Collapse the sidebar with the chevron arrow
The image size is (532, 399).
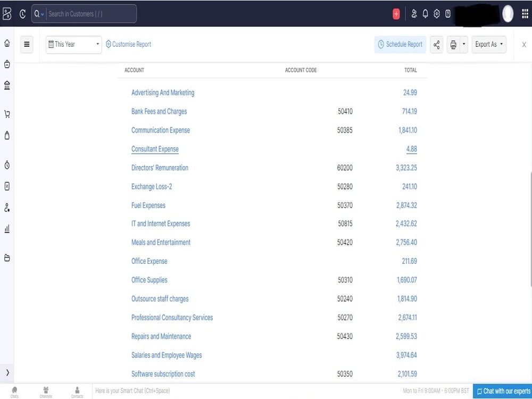click(6, 372)
